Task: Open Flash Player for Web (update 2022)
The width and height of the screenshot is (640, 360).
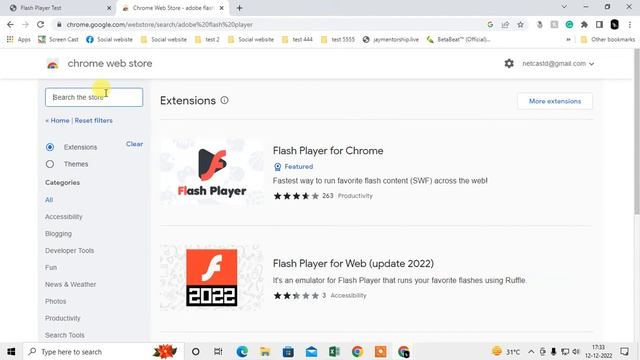Action: (353, 264)
